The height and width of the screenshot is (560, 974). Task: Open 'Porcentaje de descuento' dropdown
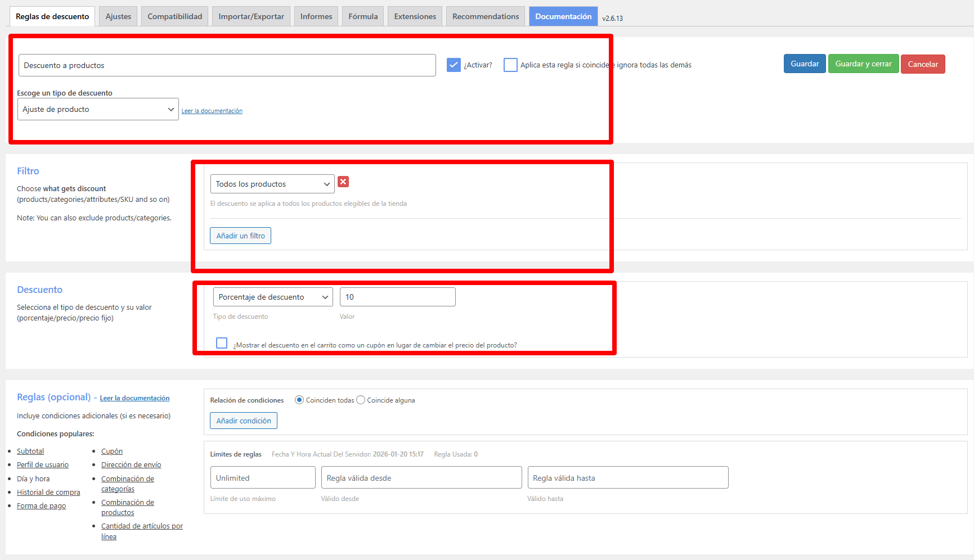click(x=273, y=297)
